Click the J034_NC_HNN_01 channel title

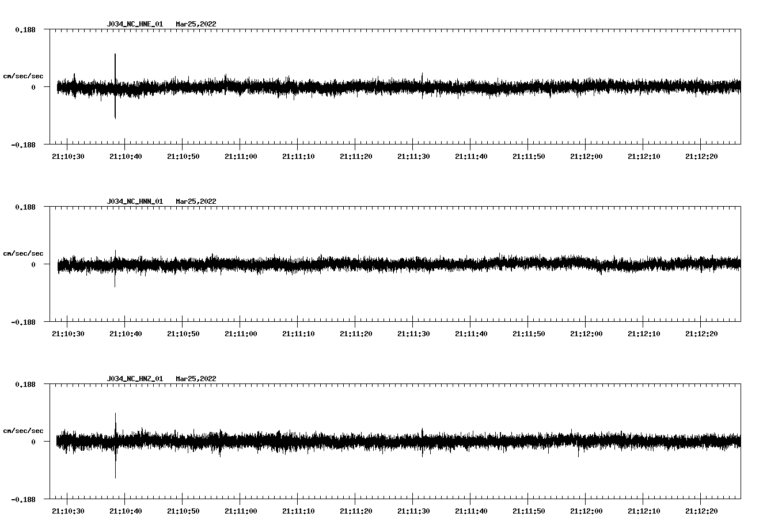(135, 202)
